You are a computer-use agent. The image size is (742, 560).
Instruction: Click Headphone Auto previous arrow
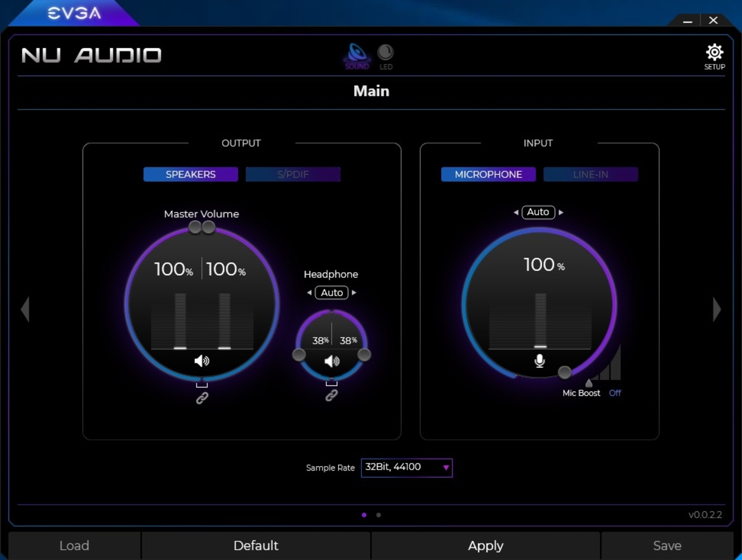[x=309, y=293]
